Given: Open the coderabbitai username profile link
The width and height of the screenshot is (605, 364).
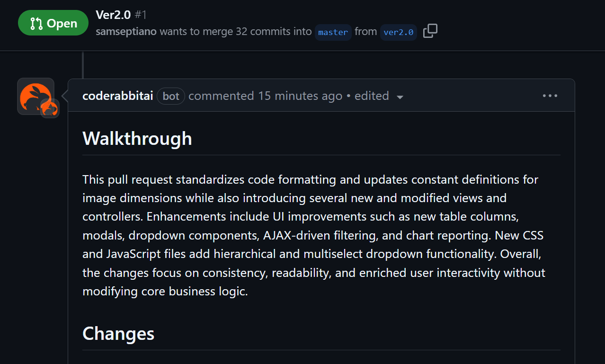Looking at the screenshot, I should click(117, 96).
